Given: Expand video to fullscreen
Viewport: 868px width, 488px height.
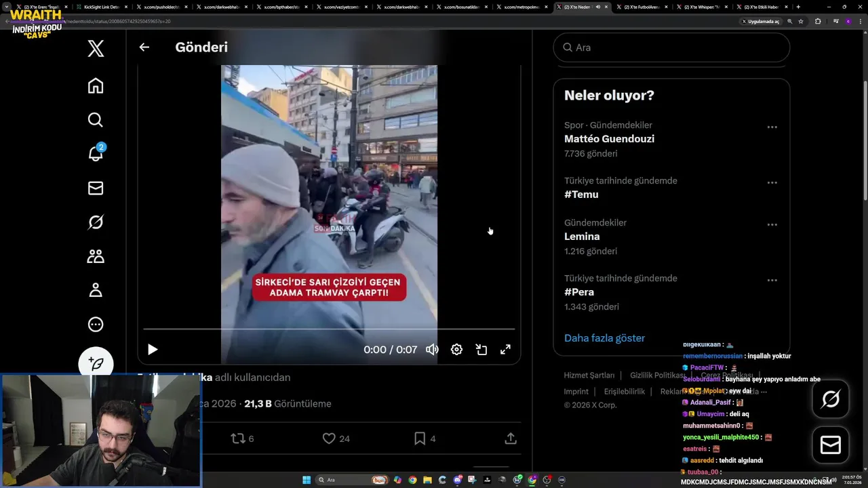Looking at the screenshot, I should (x=505, y=350).
